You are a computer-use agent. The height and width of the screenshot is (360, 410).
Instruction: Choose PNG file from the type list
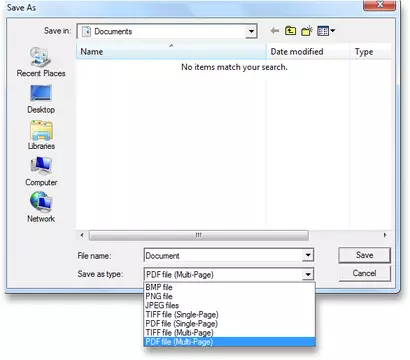tap(229, 296)
